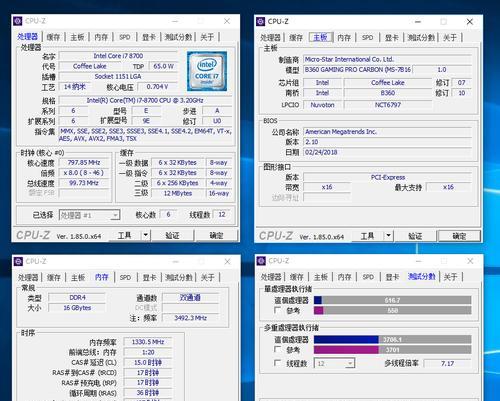
Task: Enable the 线程数 checkbox in benchmark window
Action: (x=277, y=363)
